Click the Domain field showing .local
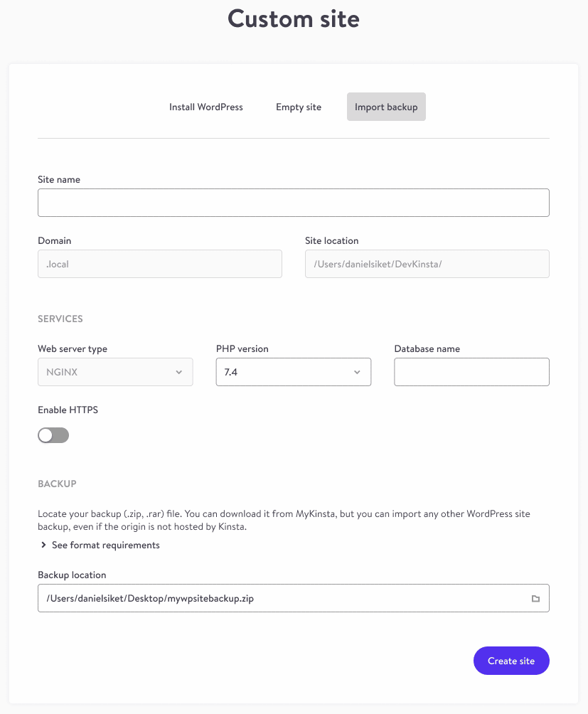 click(159, 263)
